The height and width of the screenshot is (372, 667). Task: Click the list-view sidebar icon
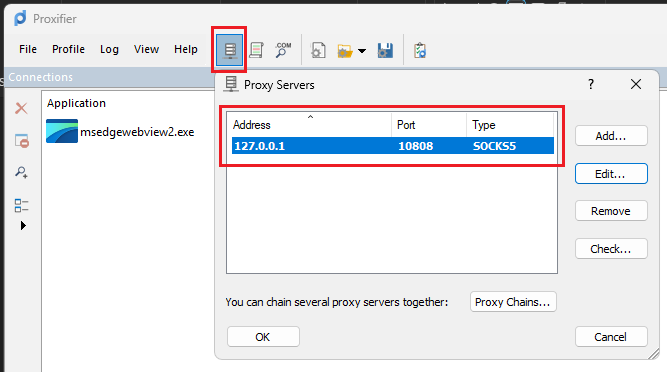(21, 205)
